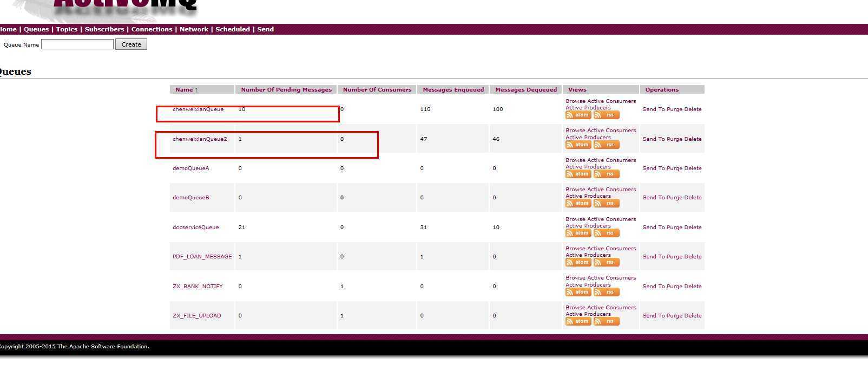
Task: Focus the Queue Name input field
Action: [77, 44]
